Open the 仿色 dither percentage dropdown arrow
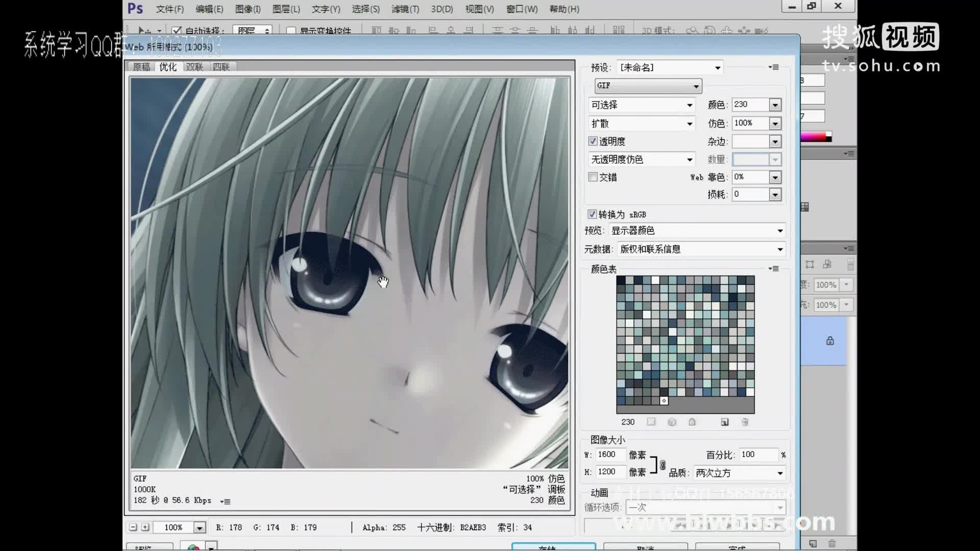Screen dimensions: 980x551 775,123
